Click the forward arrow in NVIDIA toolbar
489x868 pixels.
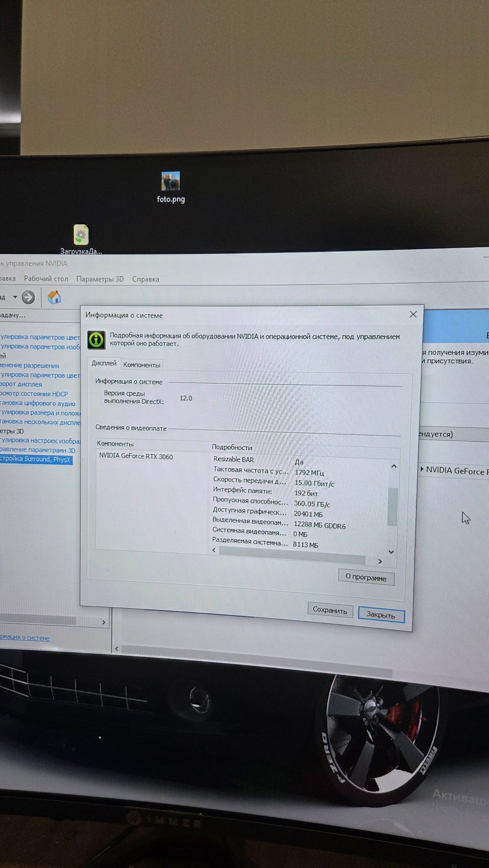[28, 297]
